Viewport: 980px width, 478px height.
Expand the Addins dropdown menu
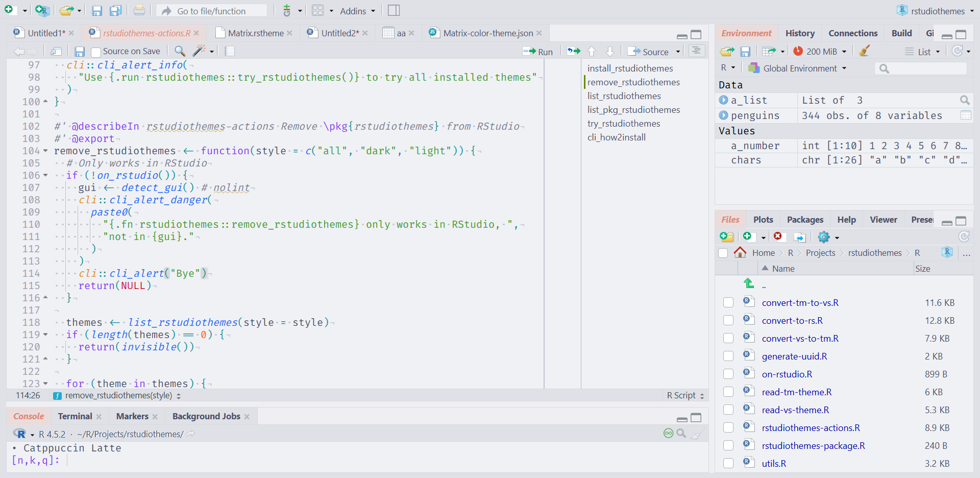(357, 11)
